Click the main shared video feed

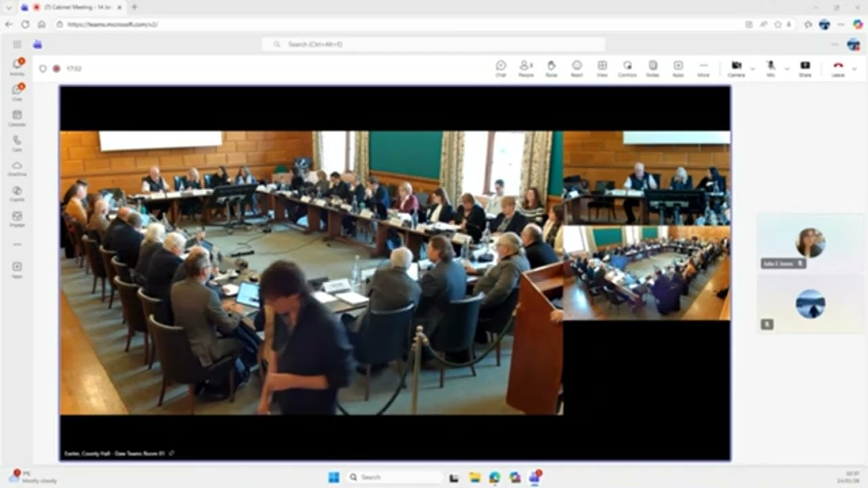395,273
